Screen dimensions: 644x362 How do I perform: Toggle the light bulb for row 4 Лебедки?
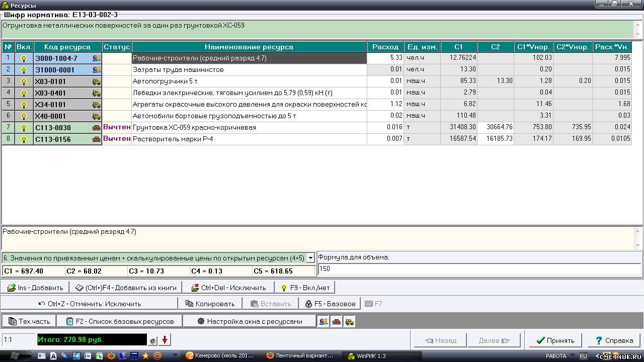pyautogui.click(x=24, y=93)
